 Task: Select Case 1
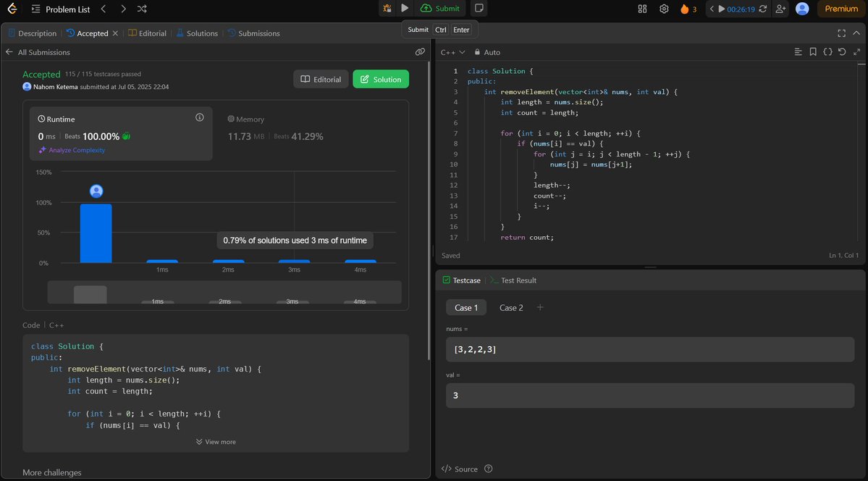[x=466, y=308]
